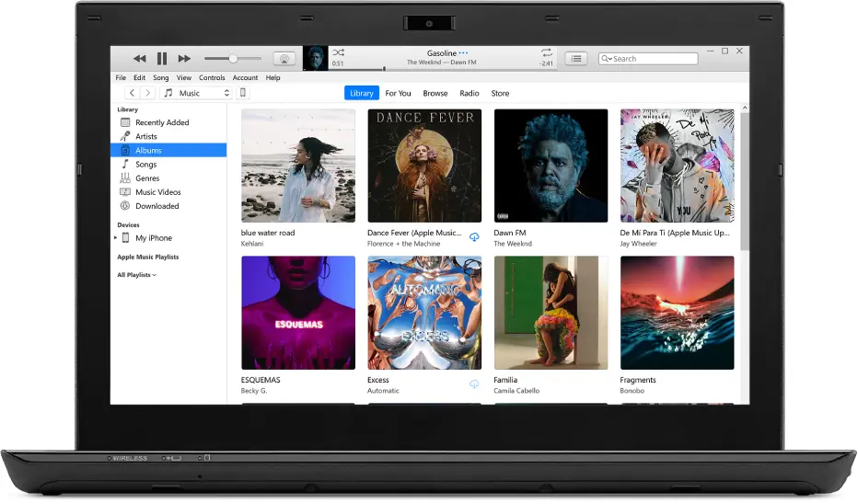Switch to the For You tab
Image resolution: width=858 pixels, height=504 pixels.
(x=398, y=94)
